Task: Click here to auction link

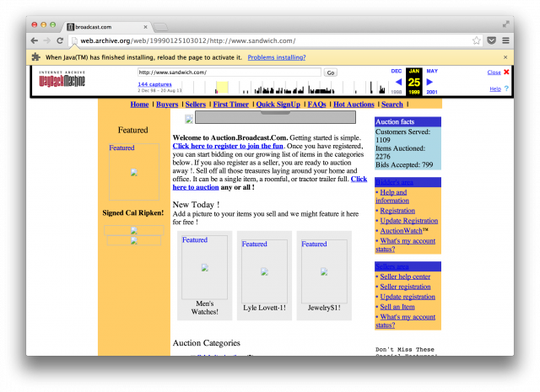Action: point(196,187)
